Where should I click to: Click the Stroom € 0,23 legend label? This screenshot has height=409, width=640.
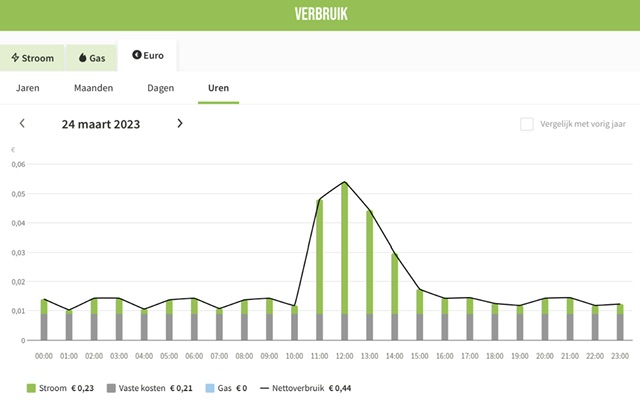pos(66,388)
